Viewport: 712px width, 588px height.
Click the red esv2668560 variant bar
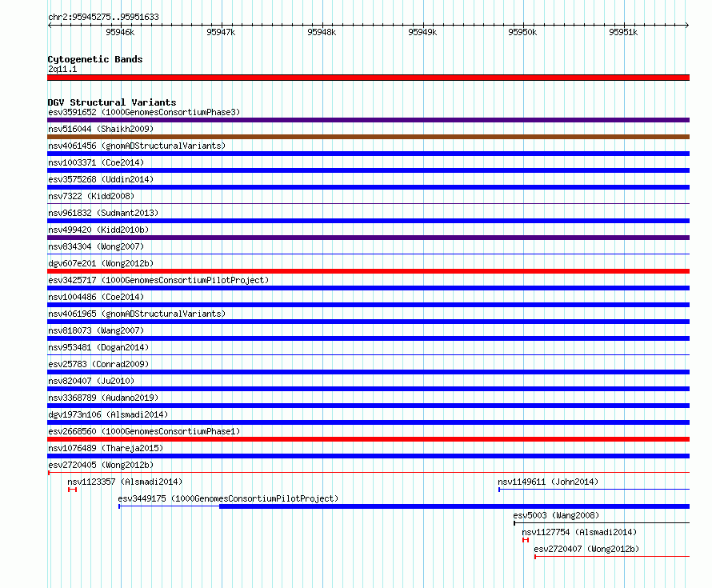click(368, 439)
